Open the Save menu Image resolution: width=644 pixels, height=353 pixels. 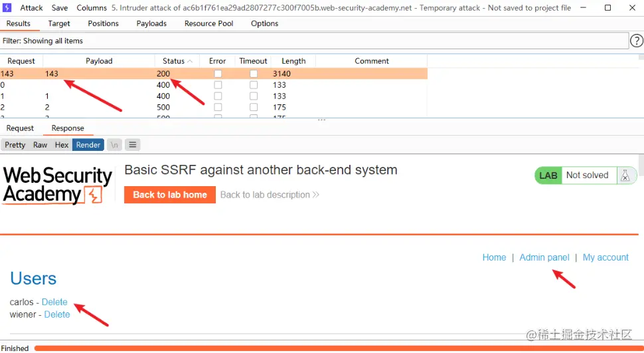60,8
